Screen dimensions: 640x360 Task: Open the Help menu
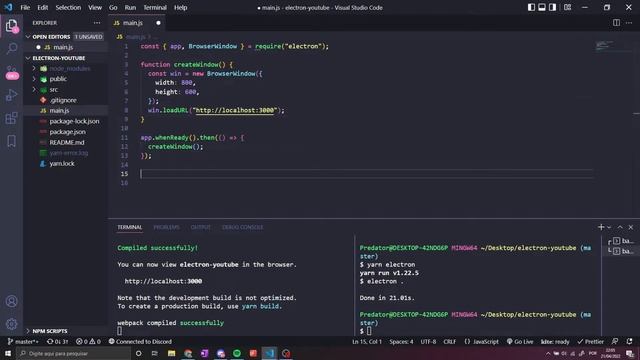pos(180,7)
